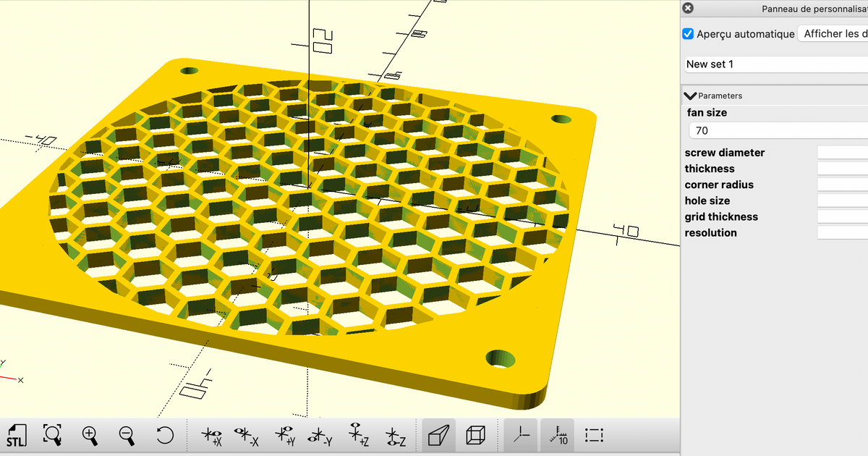
Task: Rotate view to the +Z axis
Action: coord(359,435)
